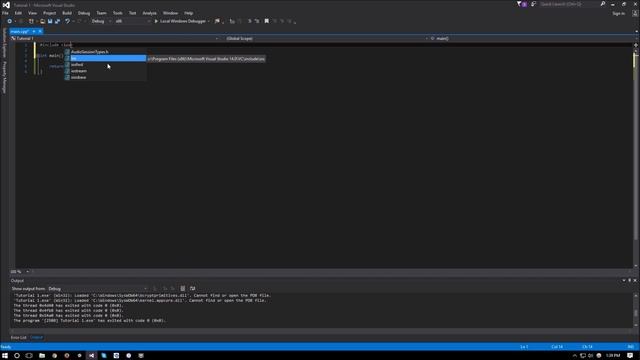Toggle word wrap in the Output panel
Viewport: 640px width, 360px height.
192,289
